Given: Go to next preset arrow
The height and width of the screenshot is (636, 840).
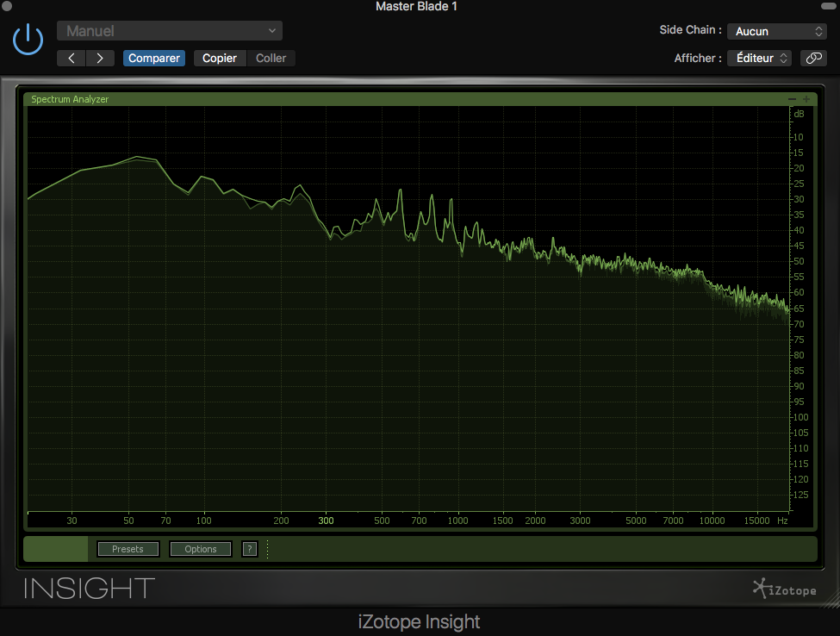Looking at the screenshot, I should coord(100,58).
